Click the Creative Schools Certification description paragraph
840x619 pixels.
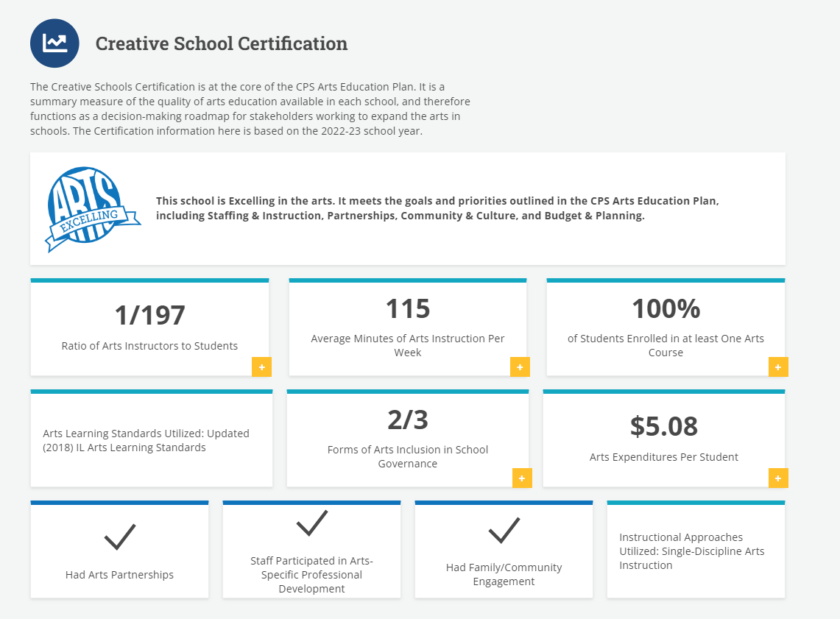(250, 109)
